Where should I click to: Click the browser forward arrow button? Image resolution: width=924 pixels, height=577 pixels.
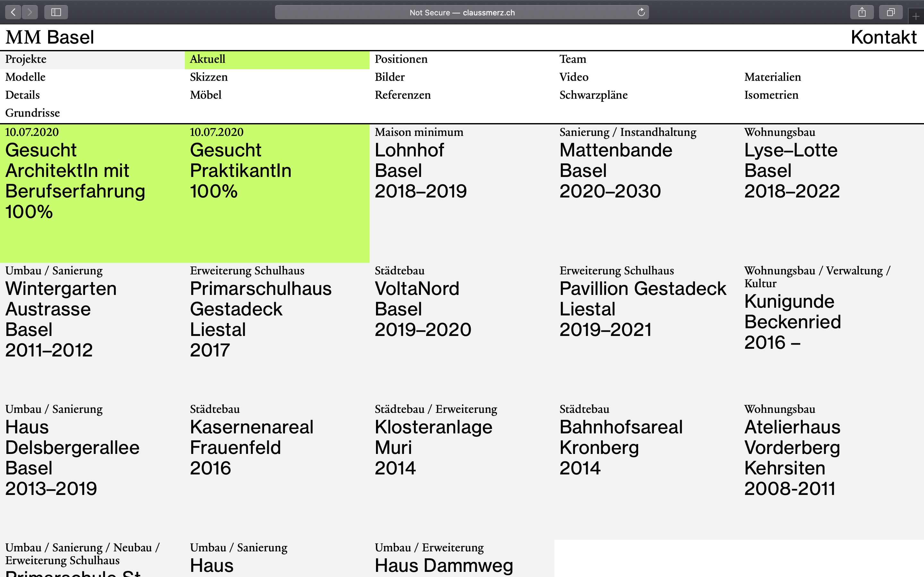click(30, 12)
